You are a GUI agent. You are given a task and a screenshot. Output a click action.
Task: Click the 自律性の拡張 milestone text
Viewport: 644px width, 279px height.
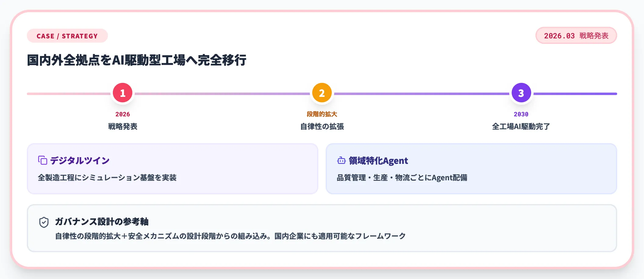pyautogui.click(x=322, y=126)
